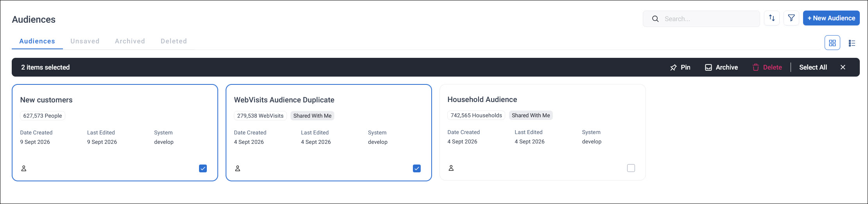This screenshot has height=204, width=868.
Task: Create a new audience with + New Audience
Action: click(831, 18)
